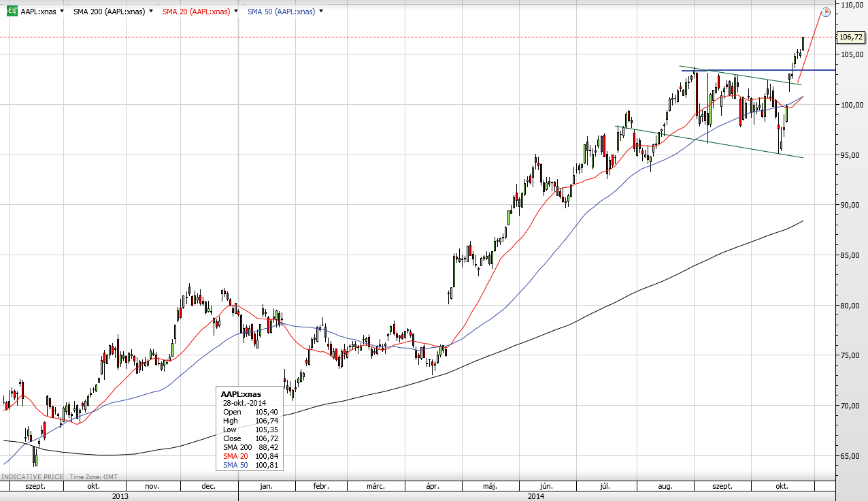Viewport: 868px width, 501px height.
Task: Click the 105,00 price axis label
Action: pos(852,54)
